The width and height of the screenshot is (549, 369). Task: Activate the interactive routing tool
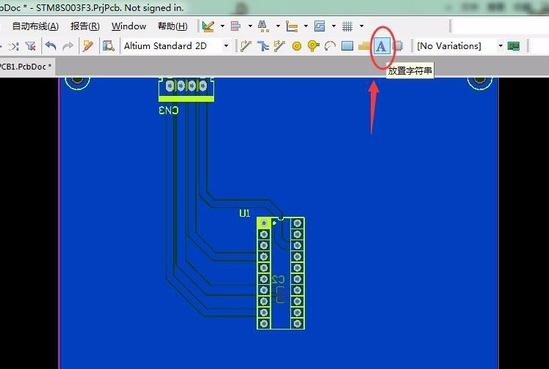pos(246,46)
